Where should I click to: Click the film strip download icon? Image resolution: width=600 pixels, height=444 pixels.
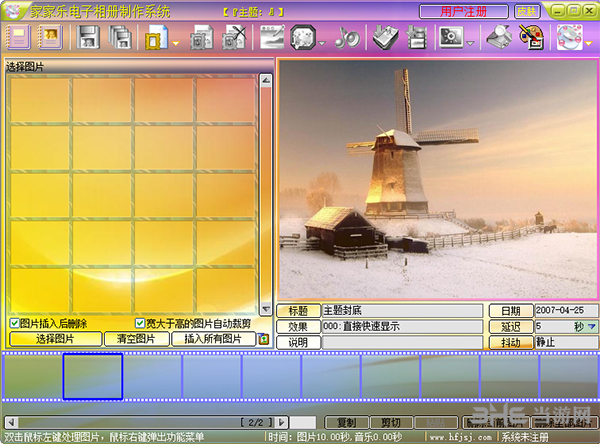[416, 37]
